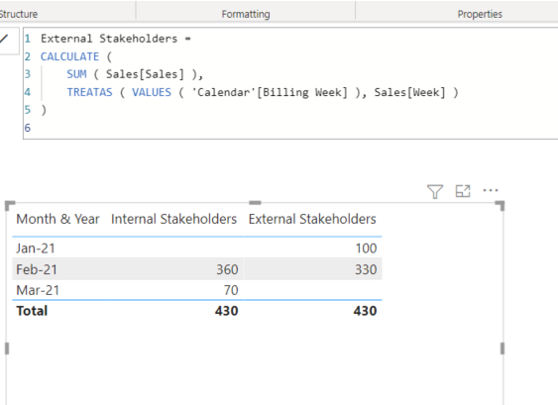Click the 70 value for Mar-21
The height and width of the screenshot is (405, 558).
231,290
